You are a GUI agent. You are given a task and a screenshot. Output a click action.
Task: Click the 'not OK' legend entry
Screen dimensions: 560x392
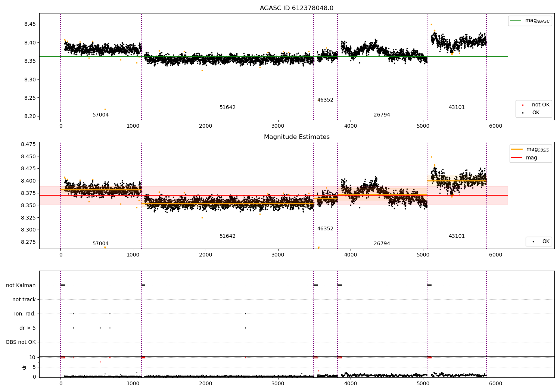[536, 105]
